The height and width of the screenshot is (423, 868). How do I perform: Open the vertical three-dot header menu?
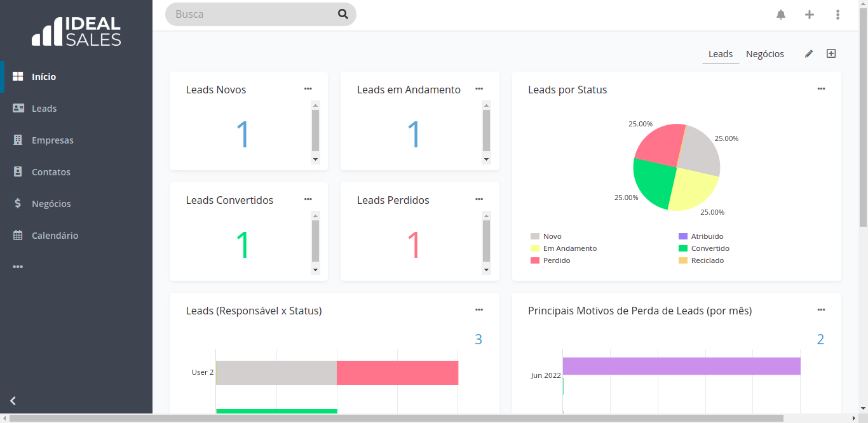pos(838,15)
